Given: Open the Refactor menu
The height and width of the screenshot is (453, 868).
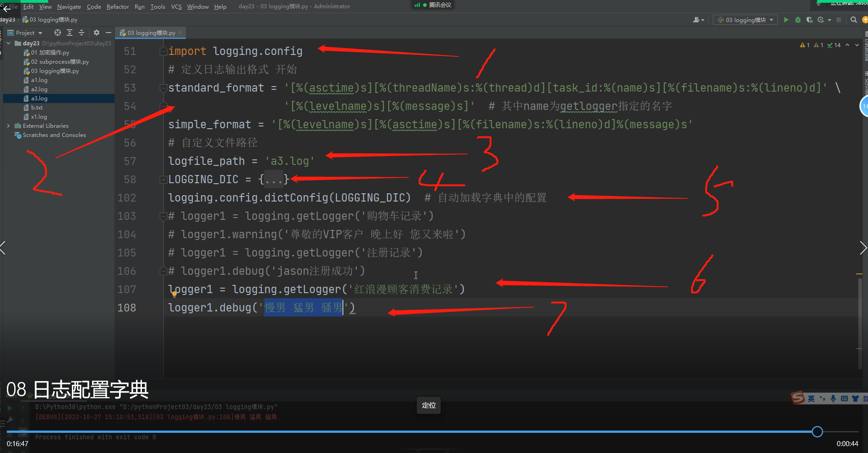Looking at the screenshot, I should pos(118,6).
